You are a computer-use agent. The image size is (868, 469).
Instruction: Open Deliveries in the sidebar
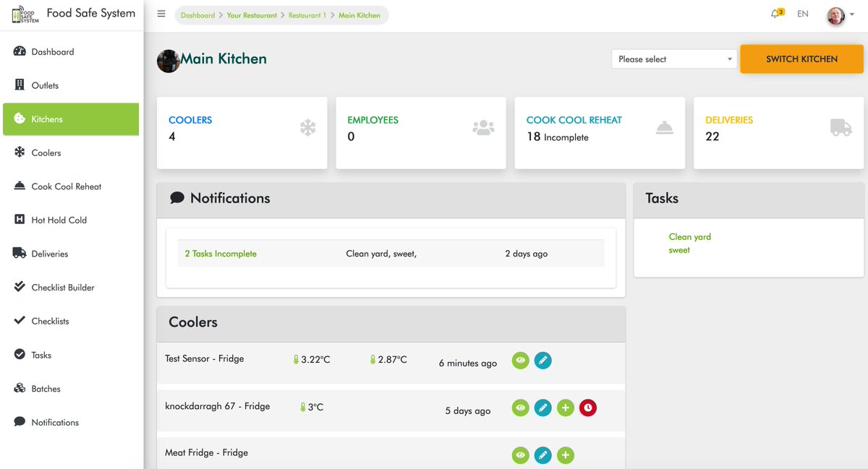point(71,254)
